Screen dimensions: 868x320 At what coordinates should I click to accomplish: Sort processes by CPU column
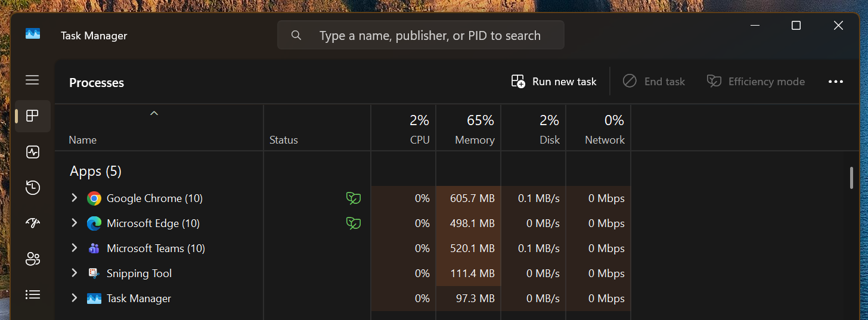[419, 140]
